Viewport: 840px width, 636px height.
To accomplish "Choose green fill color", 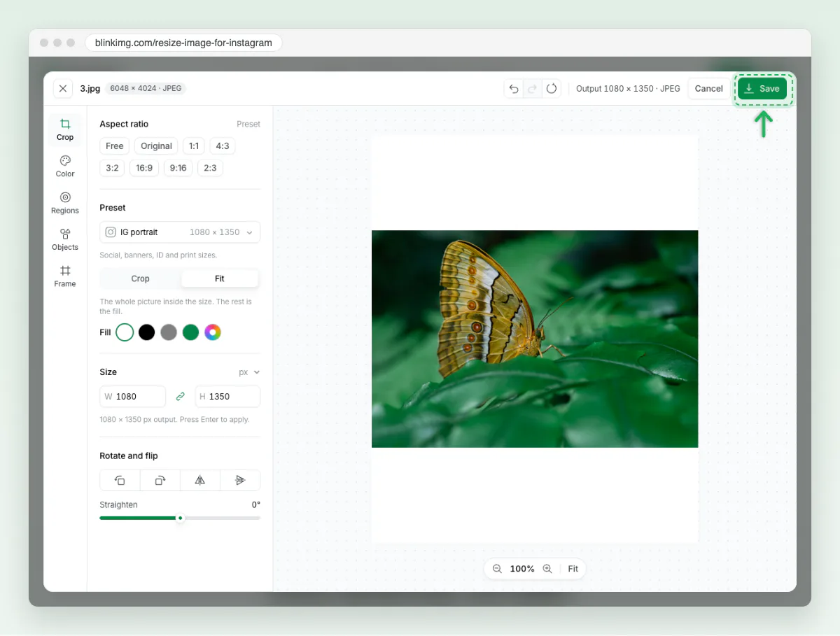I will tap(190, 332).
